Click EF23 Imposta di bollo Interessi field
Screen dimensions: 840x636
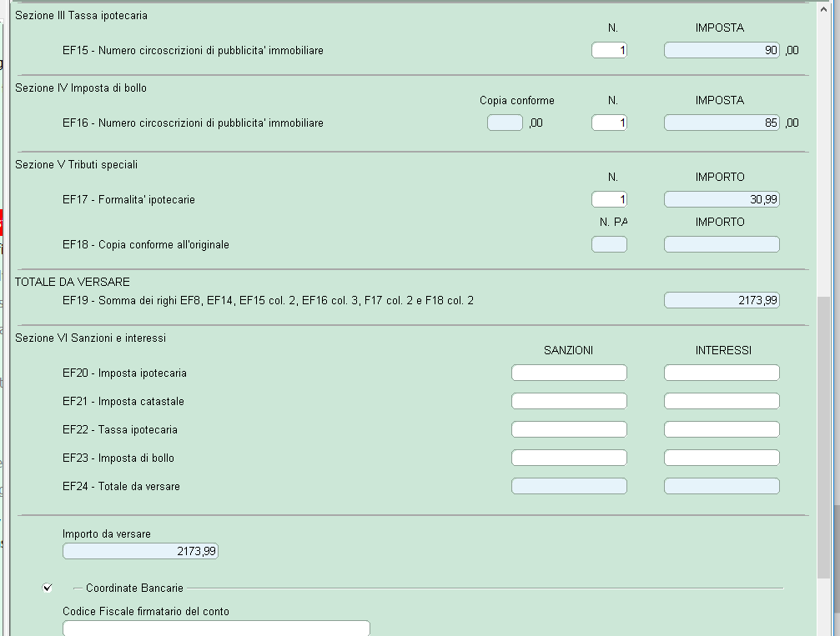point(722,458)
